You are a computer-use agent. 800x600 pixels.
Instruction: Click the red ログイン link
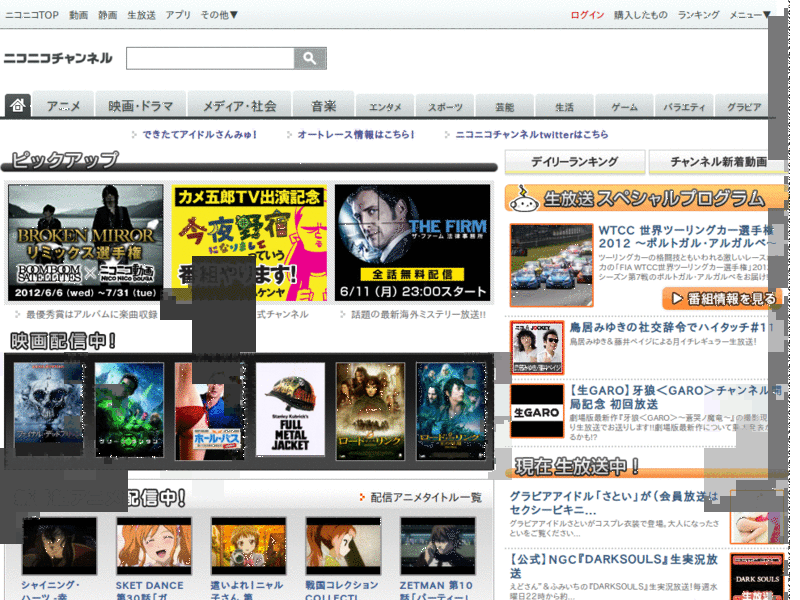point(587,15)
